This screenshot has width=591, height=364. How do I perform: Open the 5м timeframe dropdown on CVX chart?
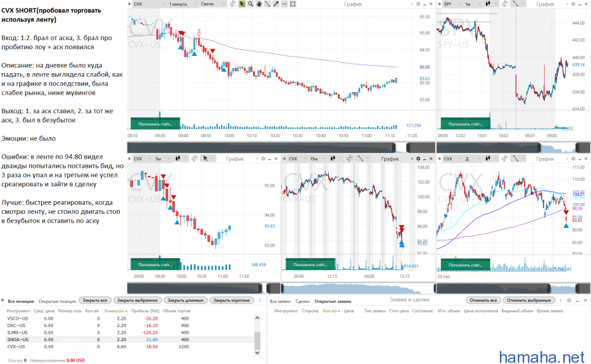[163, 159]
